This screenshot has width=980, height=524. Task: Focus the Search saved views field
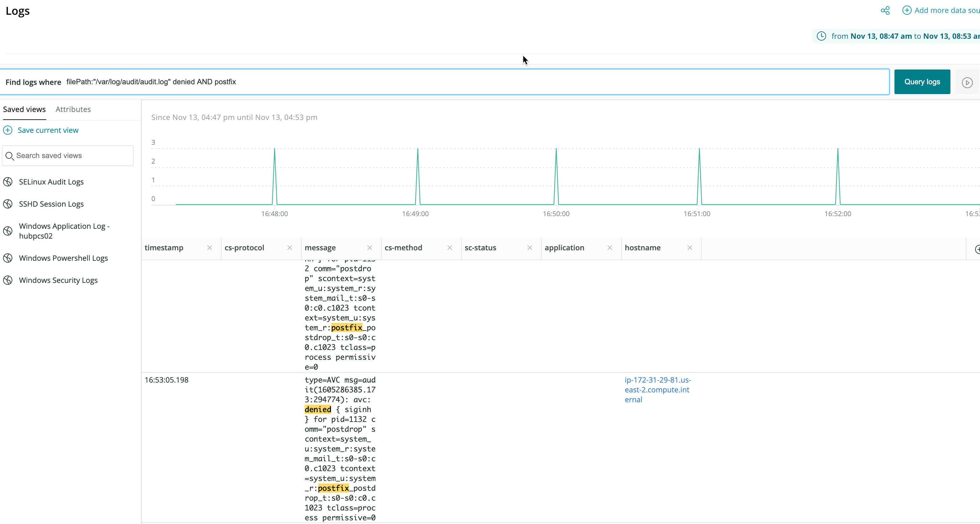click(x=68, y=155)
